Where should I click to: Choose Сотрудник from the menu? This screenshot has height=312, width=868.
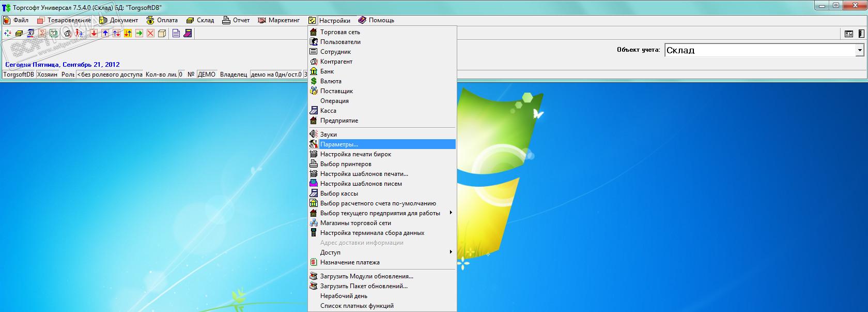[382, 52]
